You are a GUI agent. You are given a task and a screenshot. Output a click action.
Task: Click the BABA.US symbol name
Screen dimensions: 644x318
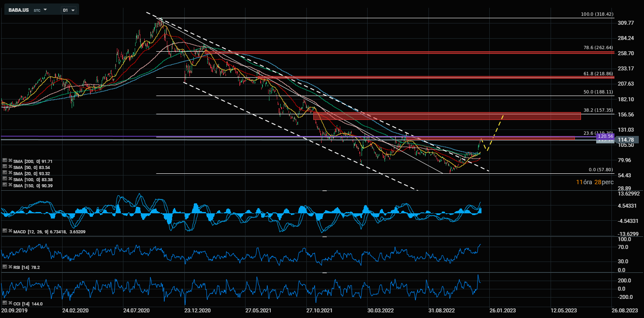click(18, 10)
